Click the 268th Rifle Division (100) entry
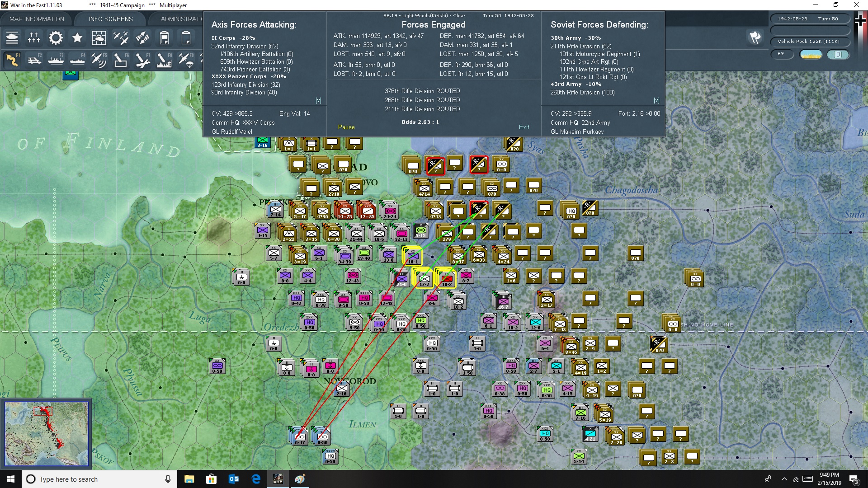 point(582,93)
